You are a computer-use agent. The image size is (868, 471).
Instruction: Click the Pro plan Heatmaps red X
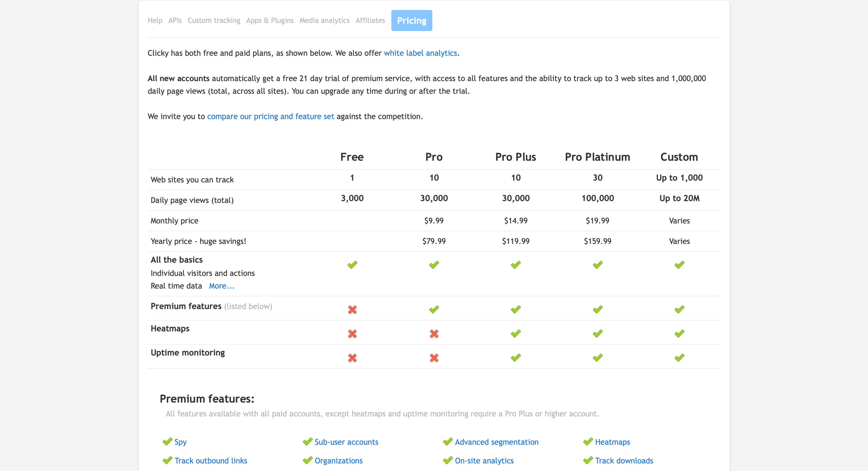(x=434, y=334)
